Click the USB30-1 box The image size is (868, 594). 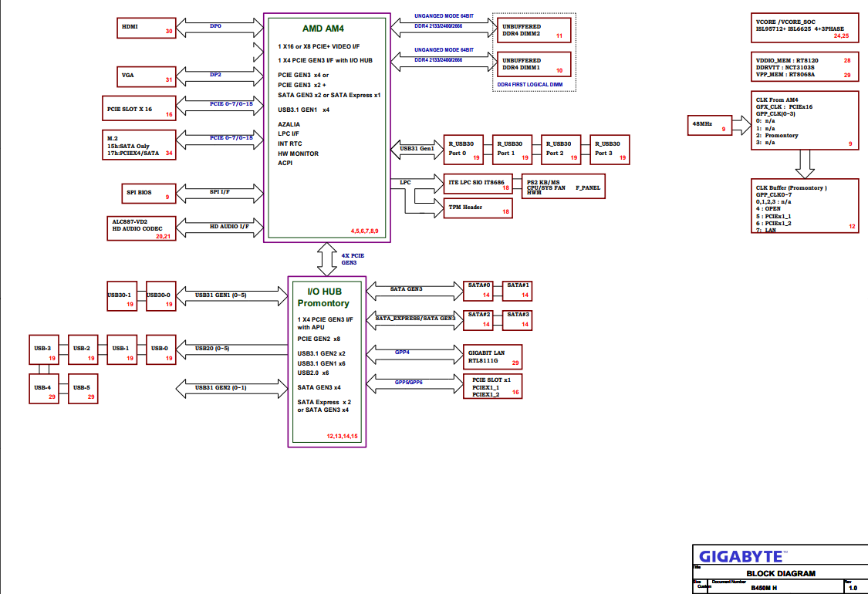pos(122,295)
